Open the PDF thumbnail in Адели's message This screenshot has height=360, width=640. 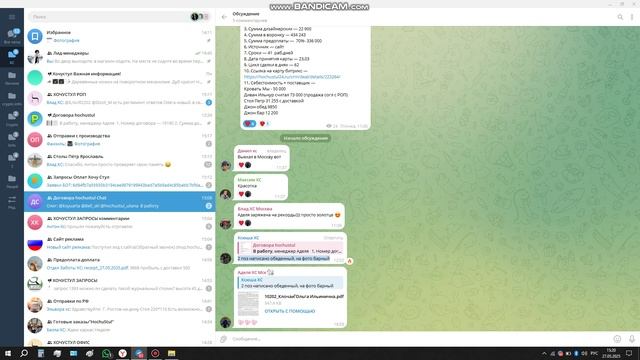tap(248, 304)
